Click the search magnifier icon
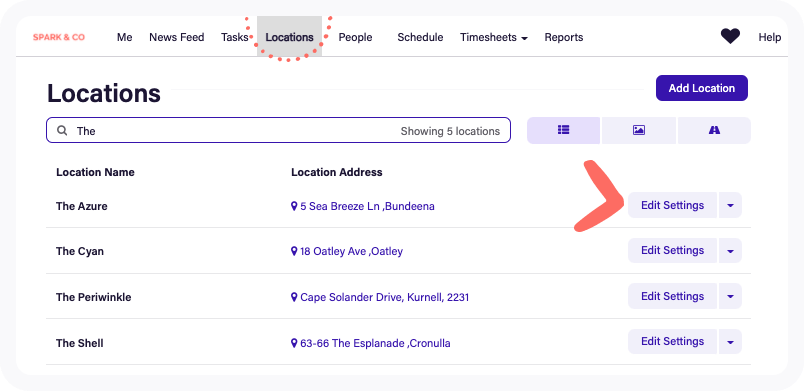This screenshot has height=391, width=804. coord(62,131)
